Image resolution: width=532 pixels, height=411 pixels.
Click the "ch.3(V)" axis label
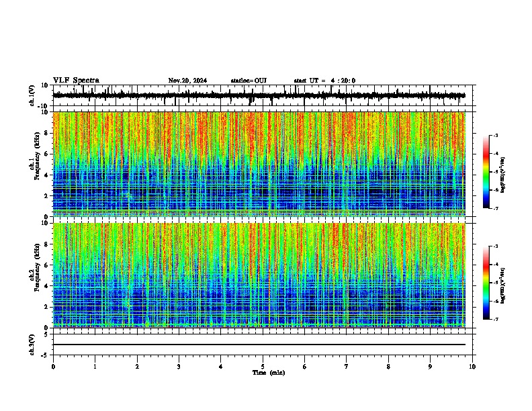pyautogui.click(x=32, y=345)
